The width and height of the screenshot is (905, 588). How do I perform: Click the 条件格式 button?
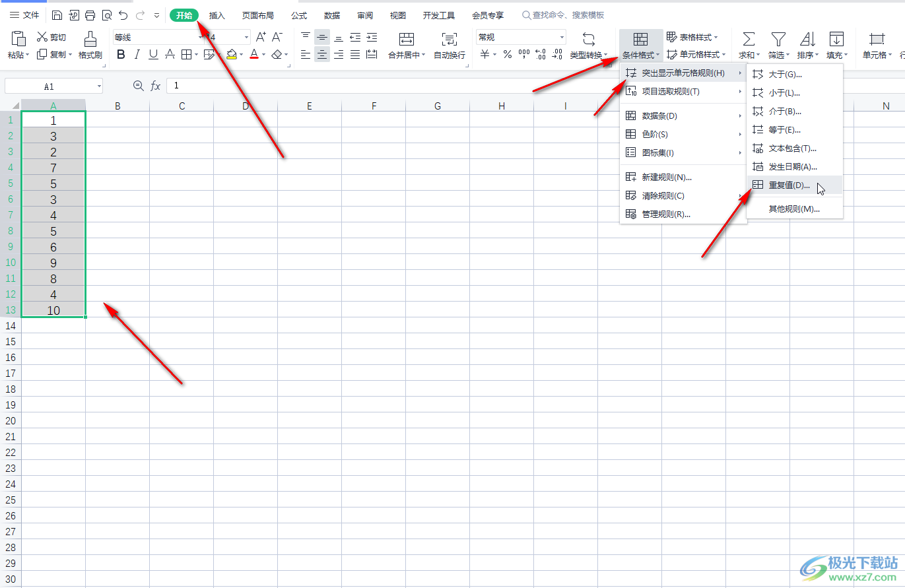[x=641, y=46]
